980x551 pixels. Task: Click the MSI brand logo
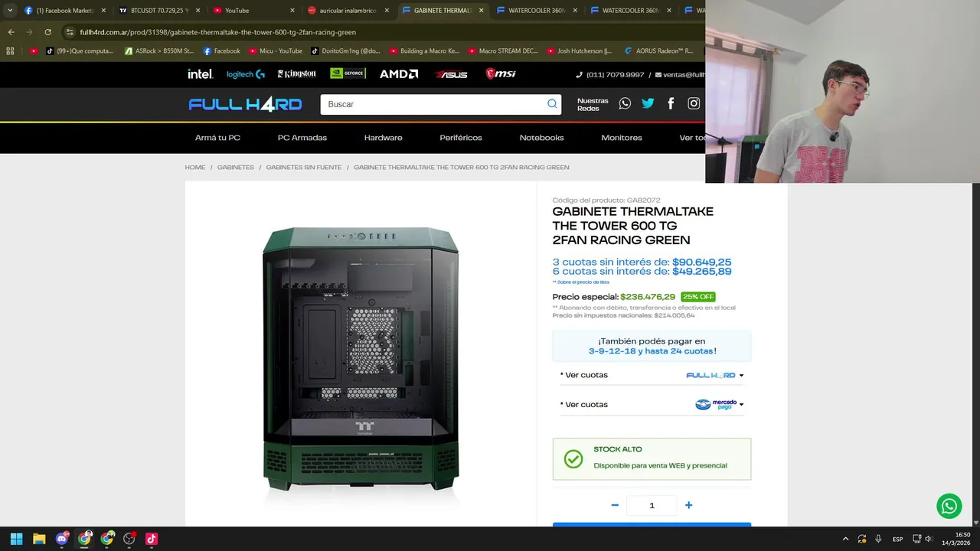pos(501,74)
